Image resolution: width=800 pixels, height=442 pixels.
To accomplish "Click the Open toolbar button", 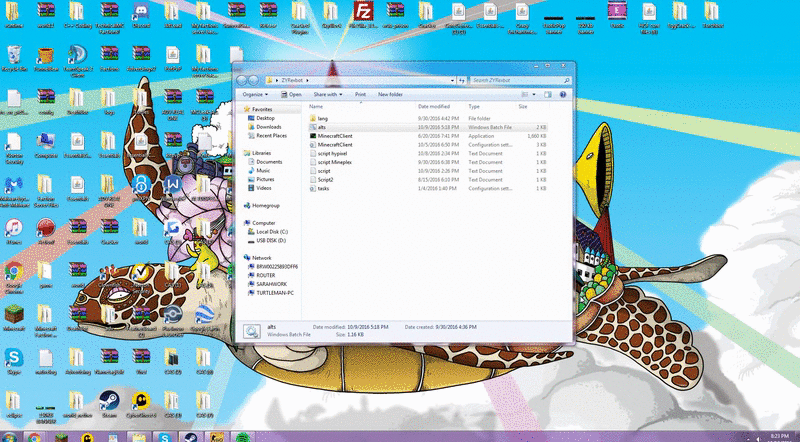I will tap(291, 94).
